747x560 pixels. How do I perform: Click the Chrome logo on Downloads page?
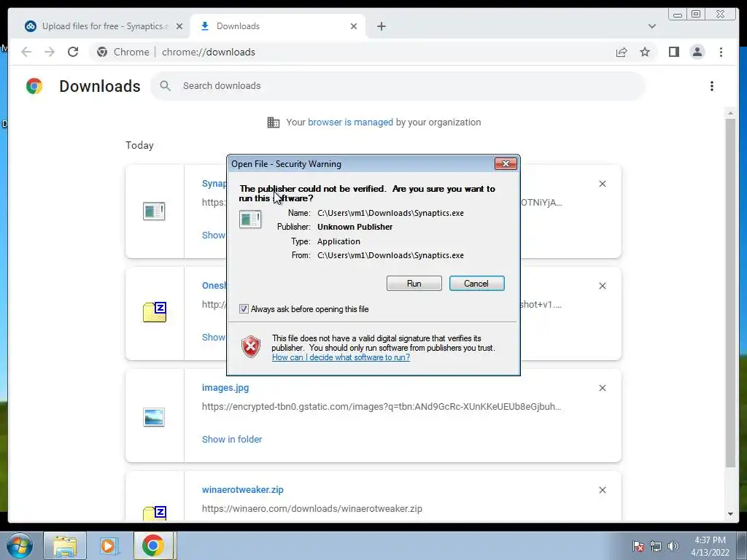pos(34,86)
